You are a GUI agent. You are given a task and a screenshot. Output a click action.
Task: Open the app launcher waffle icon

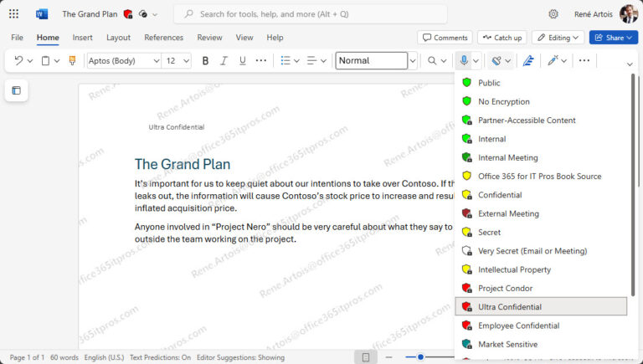click(13, 14)
